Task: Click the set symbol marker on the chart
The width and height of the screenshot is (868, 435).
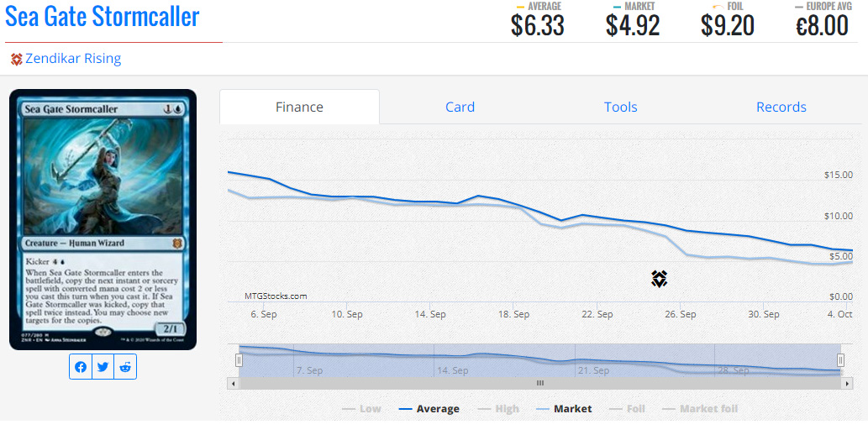Action: tap(659, 279)
